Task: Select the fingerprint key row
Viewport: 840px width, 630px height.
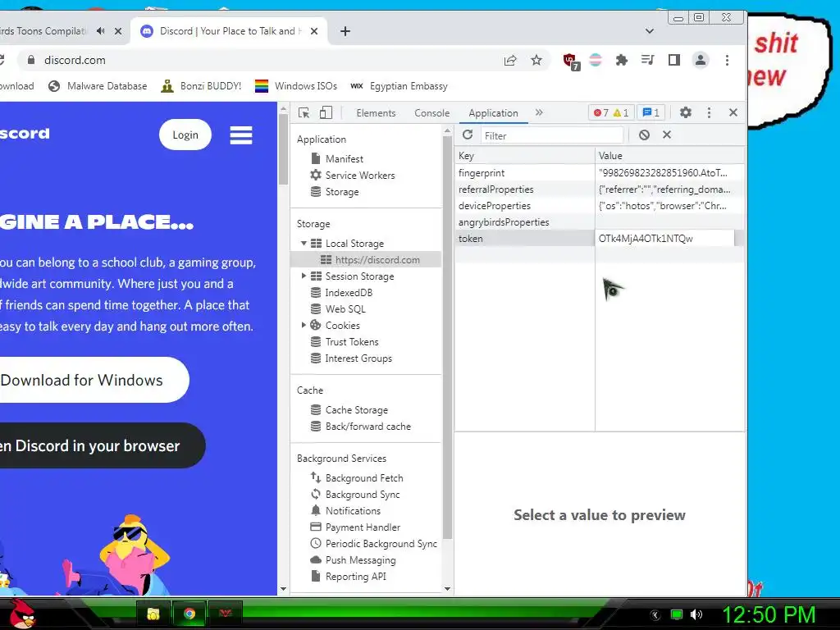Action: 600,173
